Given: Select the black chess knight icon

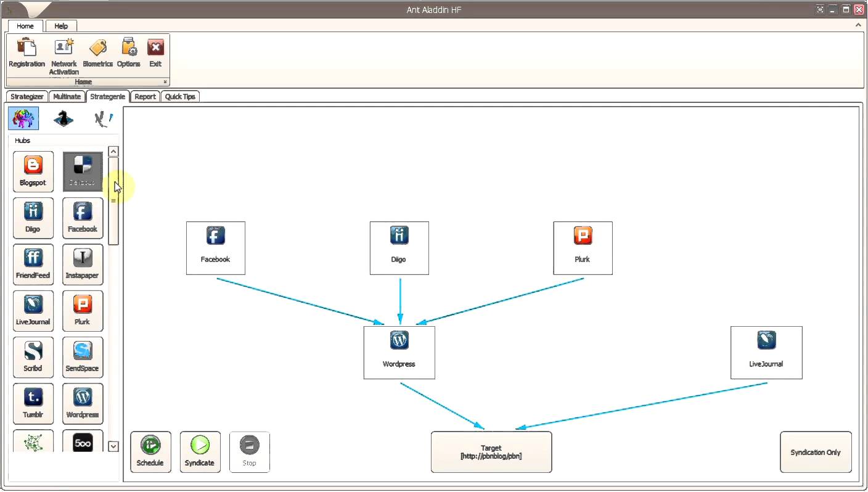Looking at the screenshot, I should coord(63,118).
